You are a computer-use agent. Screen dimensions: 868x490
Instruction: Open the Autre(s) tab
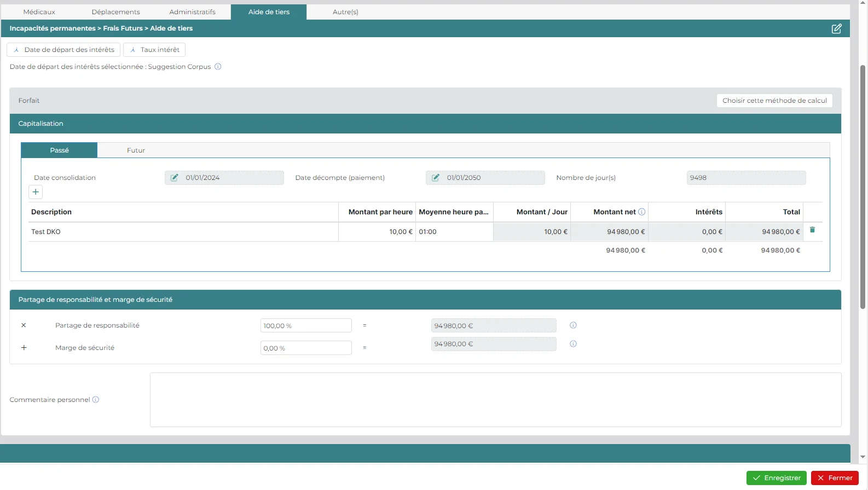pyautogui.click(x=345, y=12)
